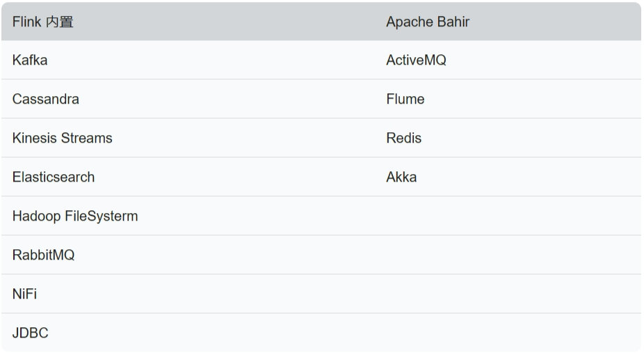This screenshot has height=353, width=644.
Task: Select the RabbitMQ table cell
Action: point(43,256)
